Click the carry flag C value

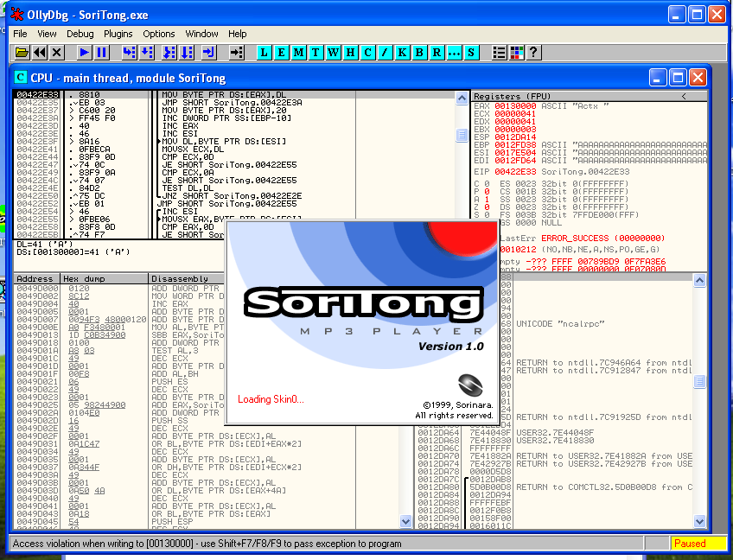[x=487, y=184]
